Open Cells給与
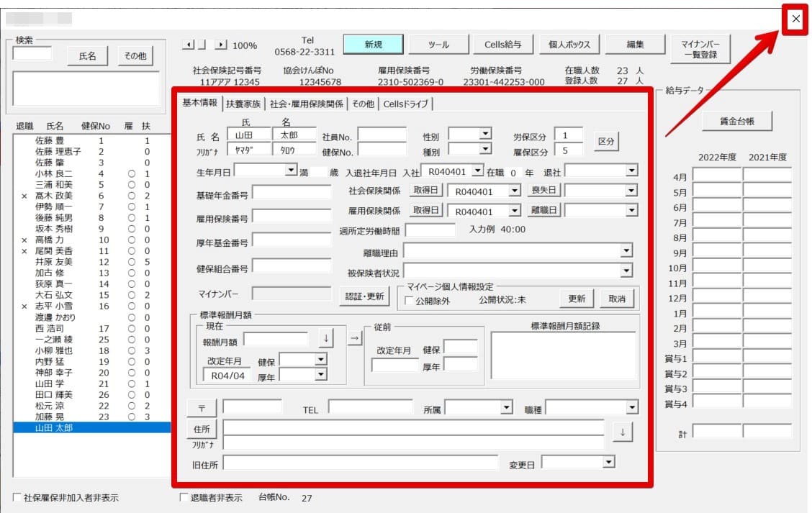 coord(503,45)
